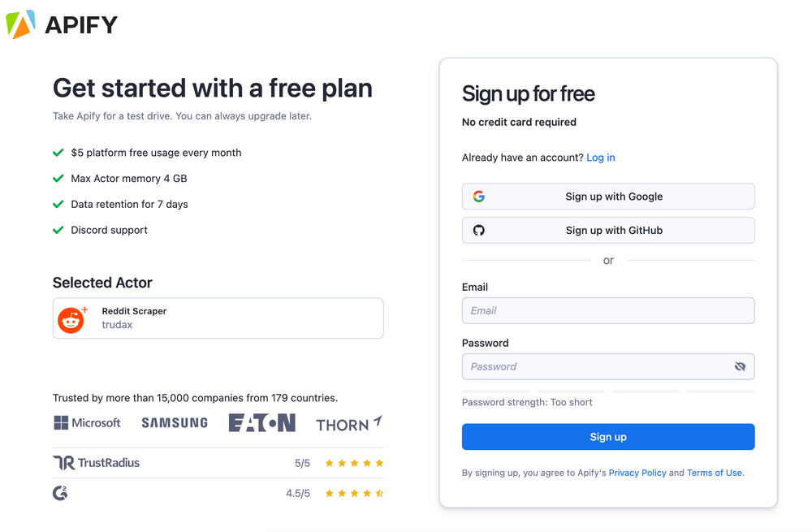This screenshot has height=532, width=812.
Task: Click the Google logo icon
Action: (x=479, y=197)
